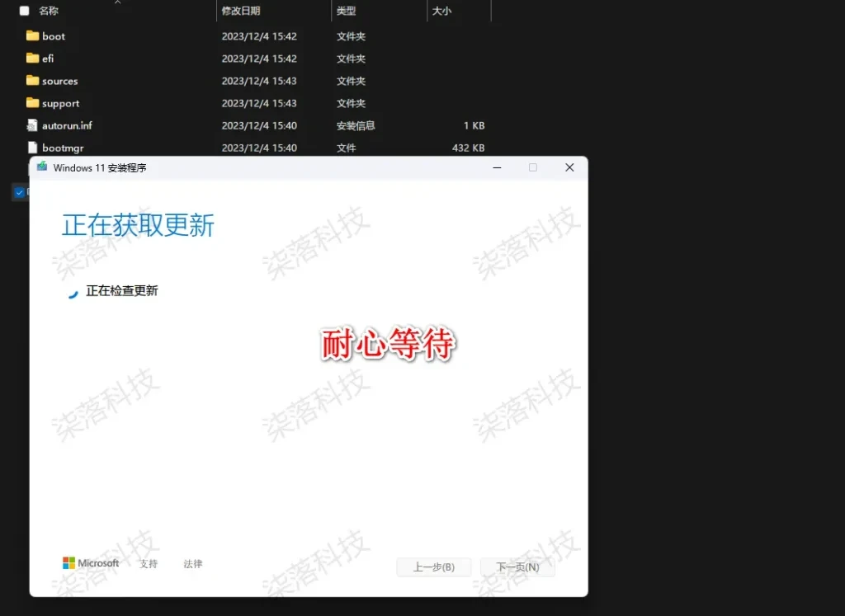Close the Windows 11 安装程序 window

[x=569, y=167]
